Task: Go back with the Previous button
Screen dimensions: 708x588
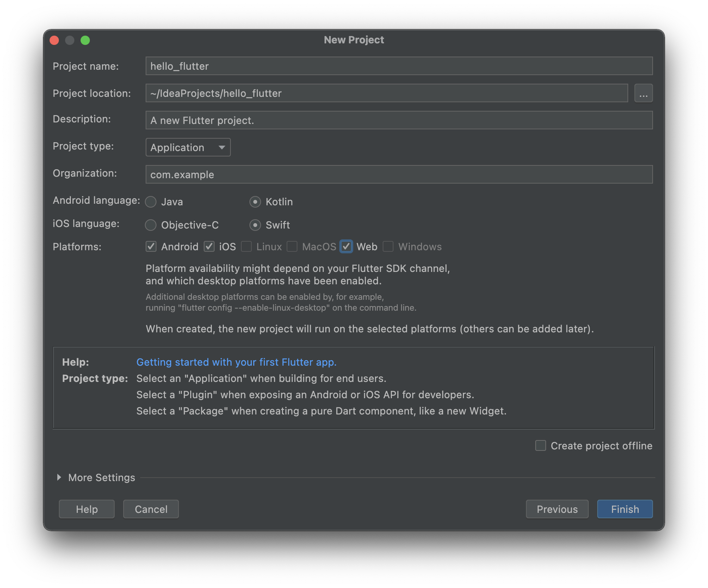Action: (557, 509)
